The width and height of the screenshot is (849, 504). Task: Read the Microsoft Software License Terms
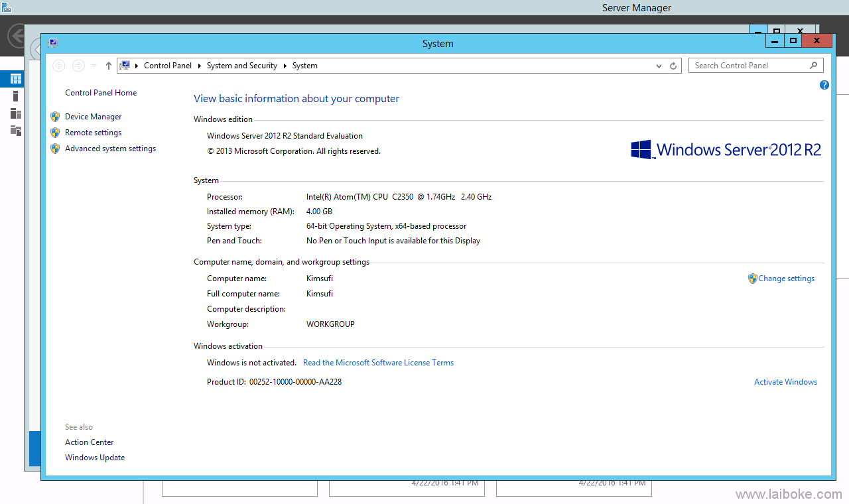[378, 363]
